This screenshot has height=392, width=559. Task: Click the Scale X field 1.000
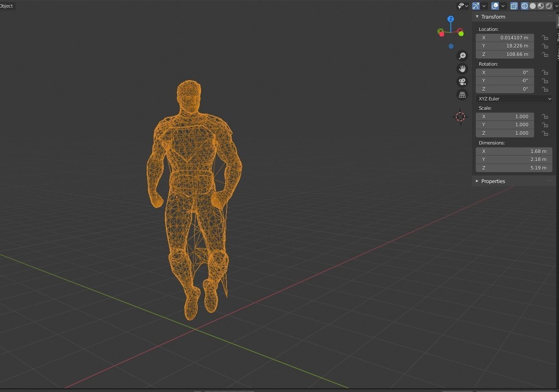(505, 117)
